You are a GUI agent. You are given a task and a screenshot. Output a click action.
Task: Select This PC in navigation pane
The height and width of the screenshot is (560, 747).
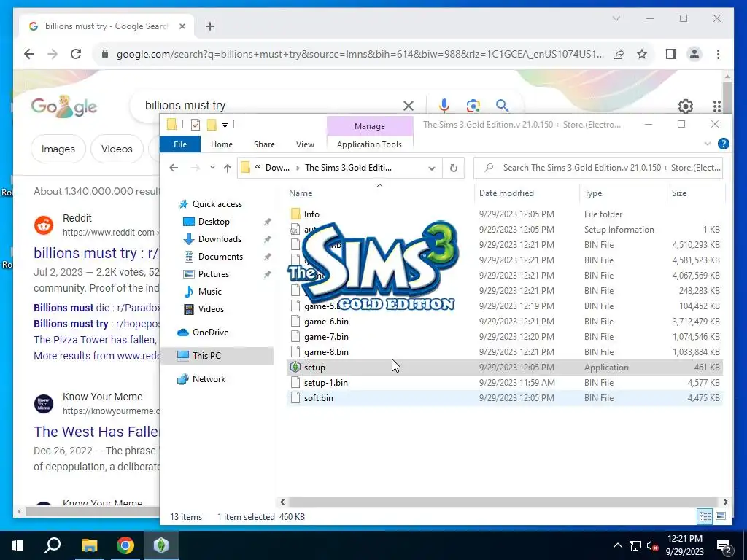coord(206,356)
